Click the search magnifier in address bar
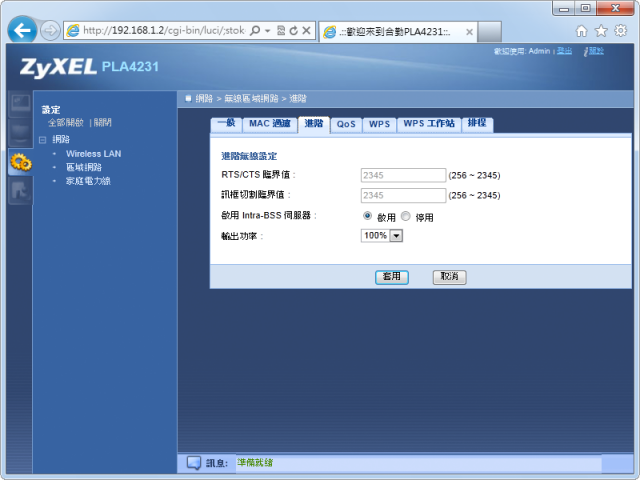This screenshot has height=480, width=640. tap(255, 31)
